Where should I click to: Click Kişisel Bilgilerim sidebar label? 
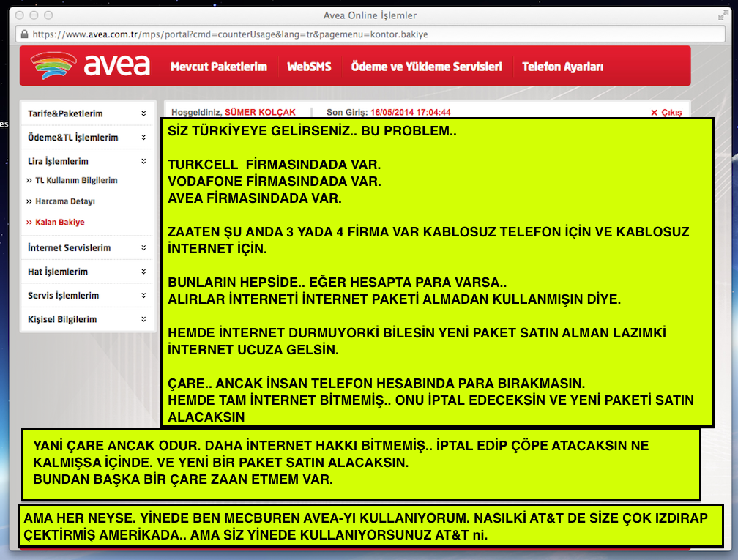[x=62, y=319]
